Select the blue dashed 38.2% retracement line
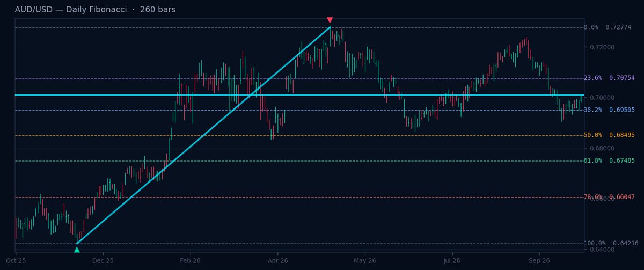The image size is (644, 270). [x=299, y=110]
